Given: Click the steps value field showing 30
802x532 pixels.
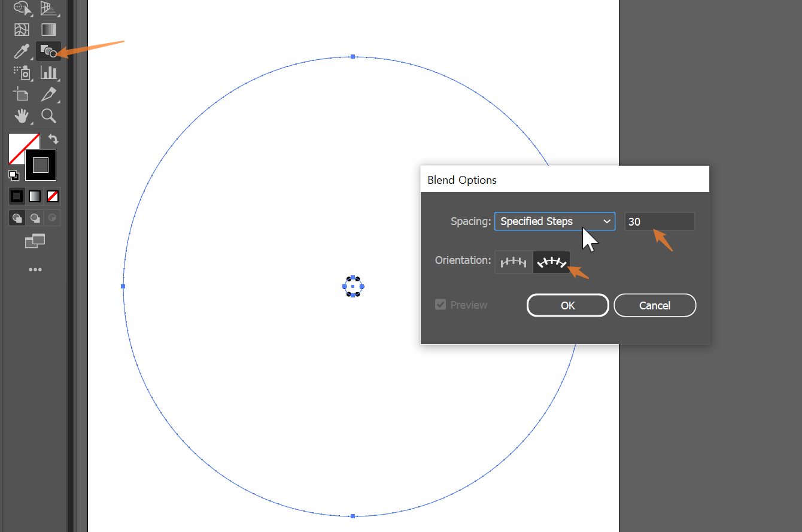Looking at the screenshot, I should pyautogui.click(x=660, y=221).
